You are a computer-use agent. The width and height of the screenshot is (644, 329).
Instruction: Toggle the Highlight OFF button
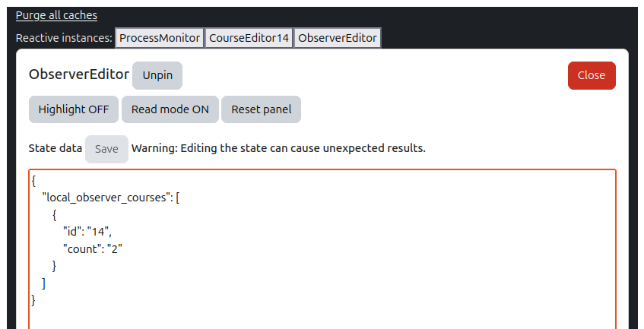[74, 109]
